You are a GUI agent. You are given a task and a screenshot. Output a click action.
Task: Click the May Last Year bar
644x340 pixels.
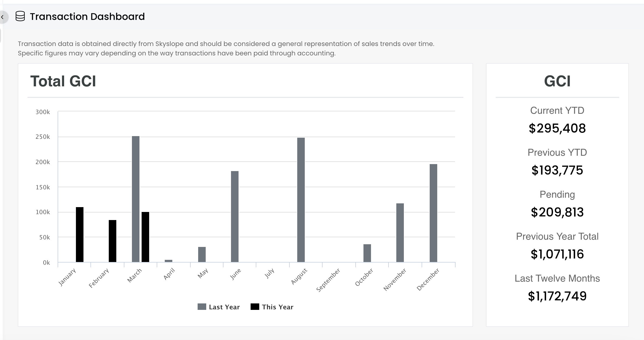202,254
